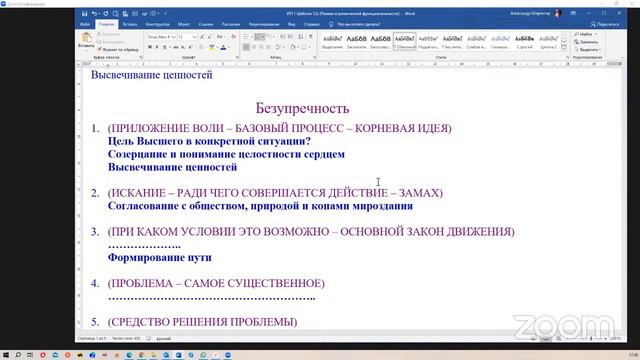Image resolution: width=640 pixels, height=360 pixels.
Task: Open the font color dropdown arrow
Action: (x=228, y=47)
